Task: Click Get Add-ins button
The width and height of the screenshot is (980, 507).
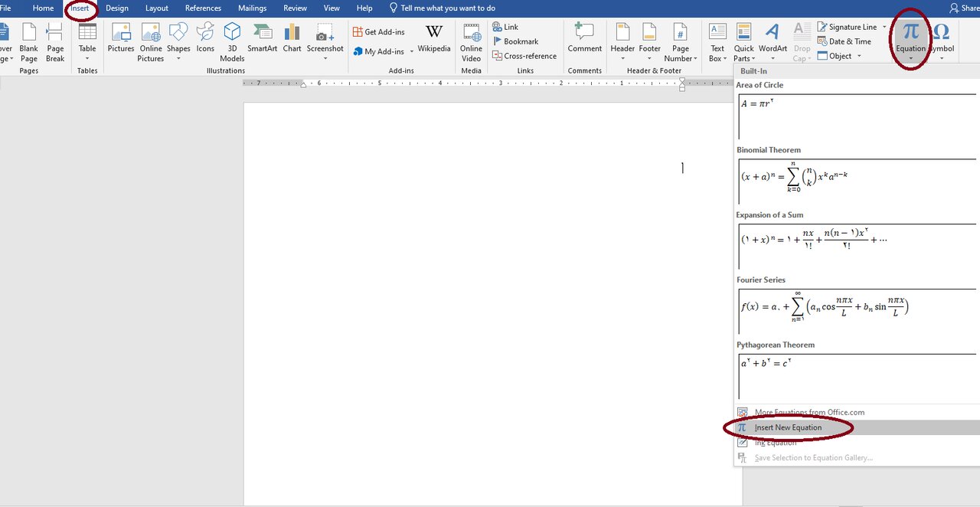Action: pyautogui.click(x=379, y=32)
